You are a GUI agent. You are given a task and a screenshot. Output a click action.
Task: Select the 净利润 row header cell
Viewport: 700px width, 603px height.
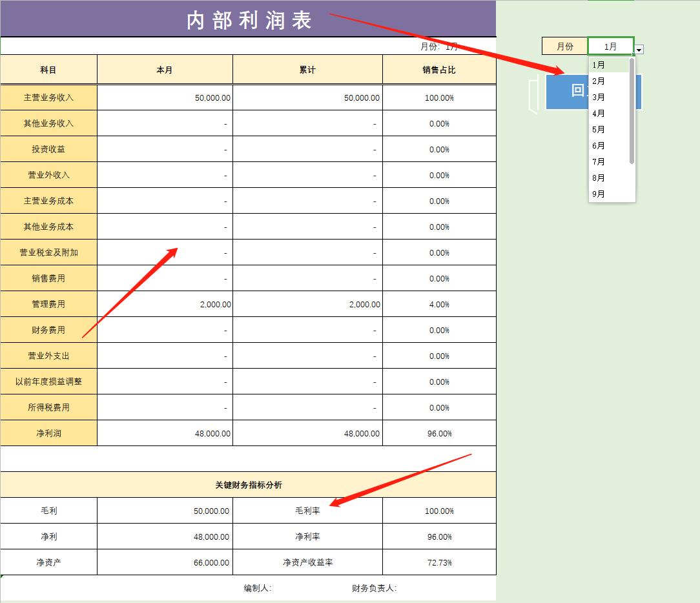[48, 433]
